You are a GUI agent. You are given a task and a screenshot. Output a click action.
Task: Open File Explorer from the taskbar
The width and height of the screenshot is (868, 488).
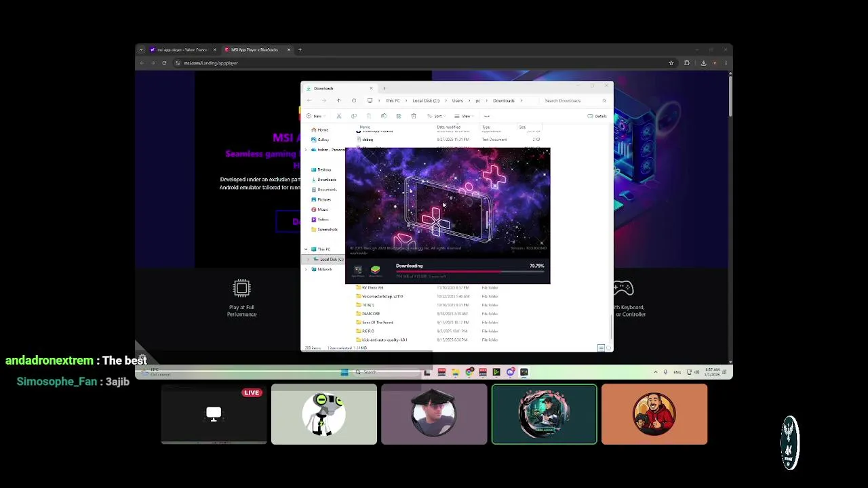(455, 372)
